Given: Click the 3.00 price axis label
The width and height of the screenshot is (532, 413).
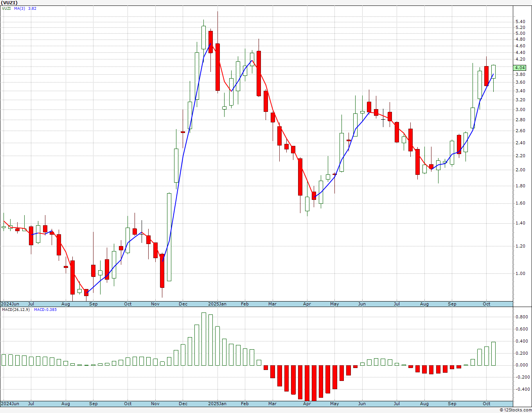Looking at the screenshot, I should click(x=520, y=110).
